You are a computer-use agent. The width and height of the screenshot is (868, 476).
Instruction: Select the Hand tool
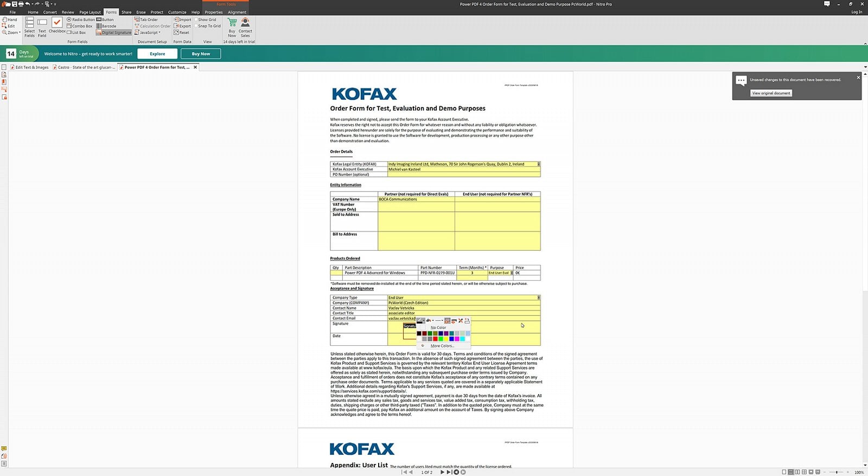coord(10,20)
